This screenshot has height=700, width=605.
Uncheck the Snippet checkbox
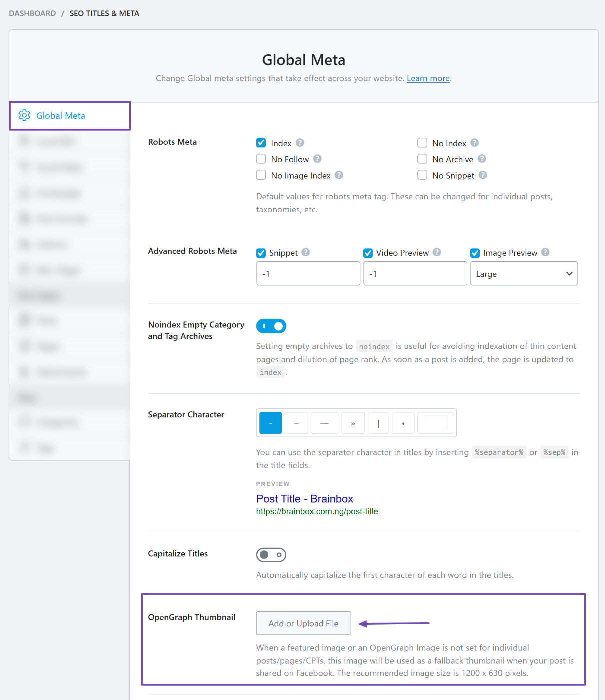pyautogui.click(x=261, y=253)
